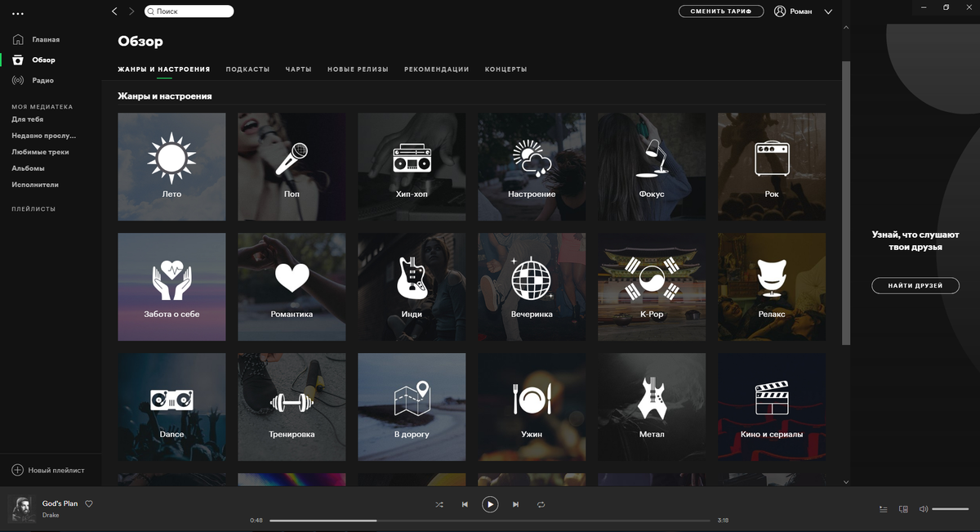Toggle repeat playback
Screen dimensions: 980x532
pos(541,505)
